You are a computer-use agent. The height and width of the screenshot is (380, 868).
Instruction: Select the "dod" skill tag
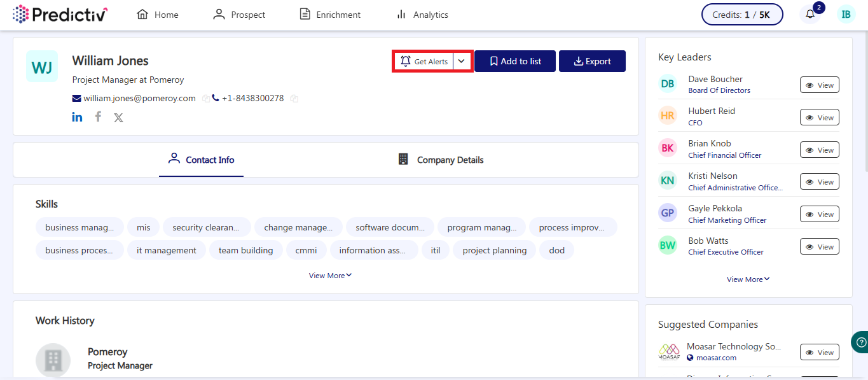click(557, 250)
